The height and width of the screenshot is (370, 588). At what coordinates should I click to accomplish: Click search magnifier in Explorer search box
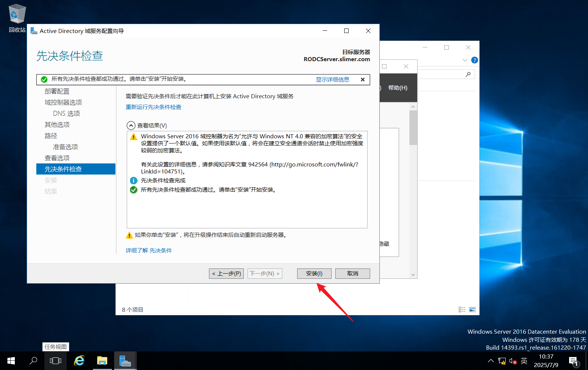click(x=468, y=74)
